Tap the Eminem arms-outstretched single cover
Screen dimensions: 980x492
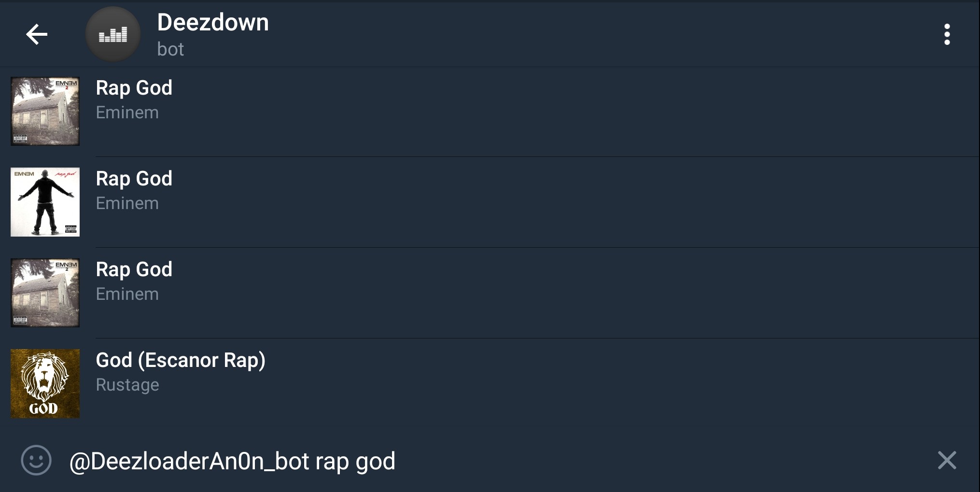pyautogui.click(x=45, y=202)
